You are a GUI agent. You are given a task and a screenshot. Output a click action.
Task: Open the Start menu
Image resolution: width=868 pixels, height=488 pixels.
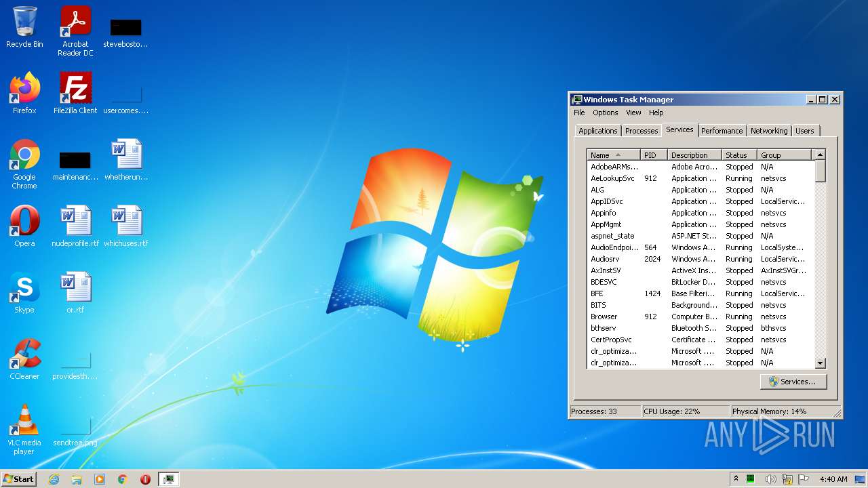(18, 479)
